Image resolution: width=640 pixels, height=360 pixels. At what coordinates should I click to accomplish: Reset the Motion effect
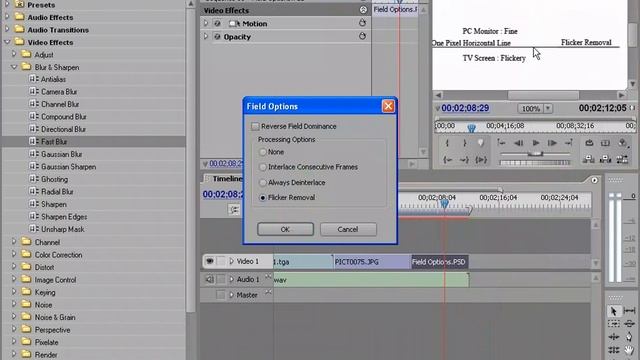click(362, 23)
